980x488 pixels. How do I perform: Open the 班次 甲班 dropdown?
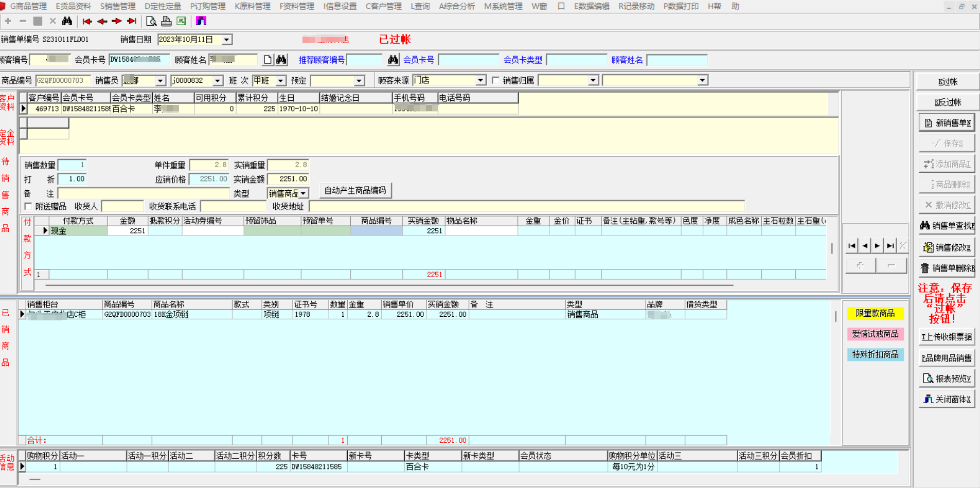click(x=281, y=81)
